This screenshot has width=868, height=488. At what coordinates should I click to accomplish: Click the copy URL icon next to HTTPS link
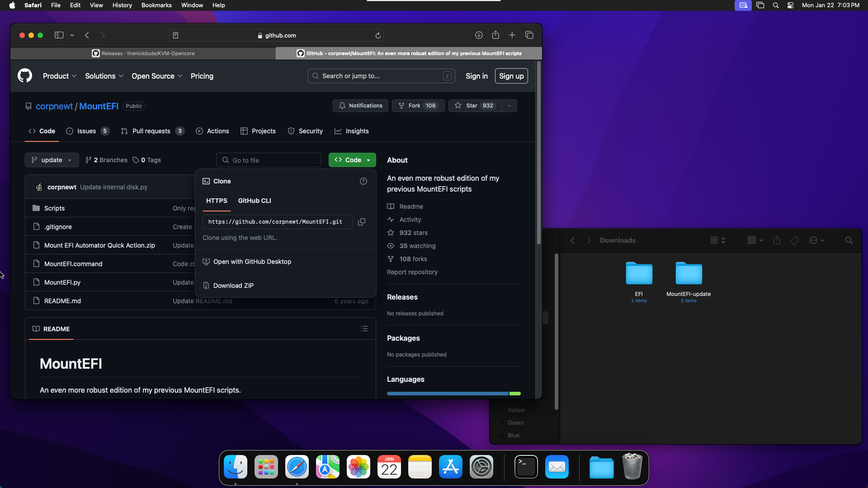362,222
